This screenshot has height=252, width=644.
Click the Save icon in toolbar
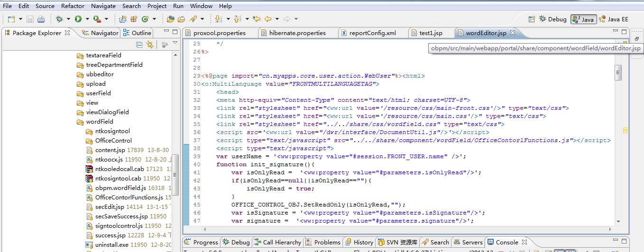tap(30, 19)
